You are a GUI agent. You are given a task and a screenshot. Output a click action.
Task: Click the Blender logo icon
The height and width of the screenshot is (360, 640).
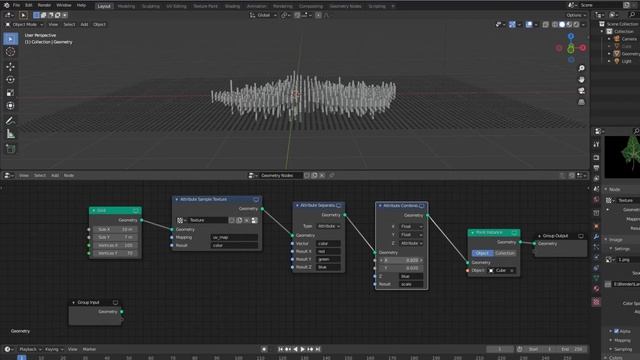click(x=6, y=5)
